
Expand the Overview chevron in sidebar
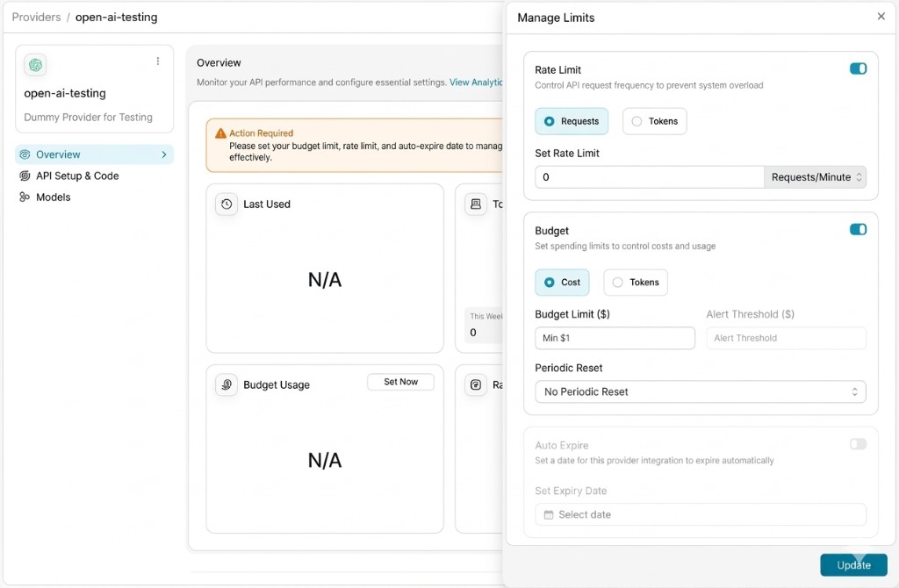coord(164,154)
